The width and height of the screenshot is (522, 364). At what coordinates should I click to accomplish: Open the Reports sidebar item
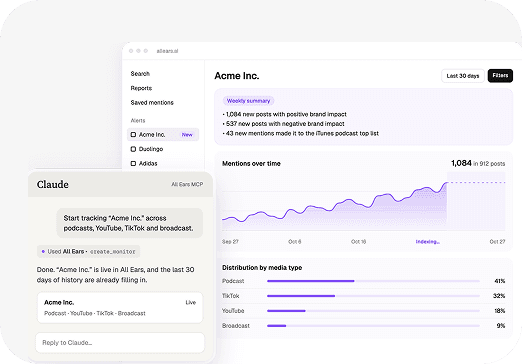click(x=141, y=88)
